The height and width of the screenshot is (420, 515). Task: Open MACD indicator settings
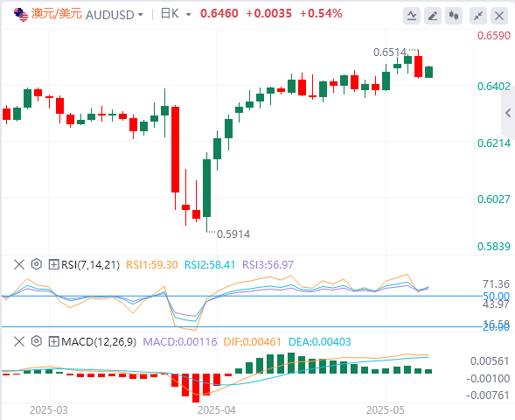tap(37, 341)
